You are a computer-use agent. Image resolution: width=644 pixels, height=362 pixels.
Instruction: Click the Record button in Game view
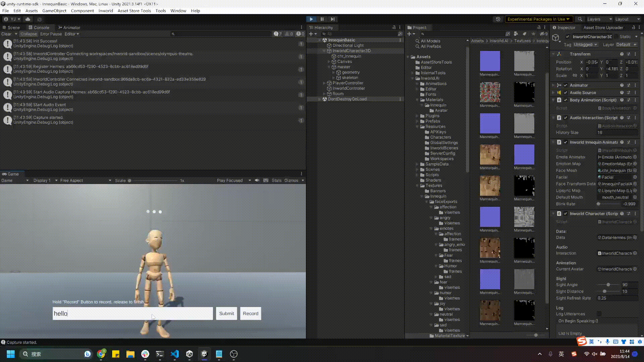point(251,313)
